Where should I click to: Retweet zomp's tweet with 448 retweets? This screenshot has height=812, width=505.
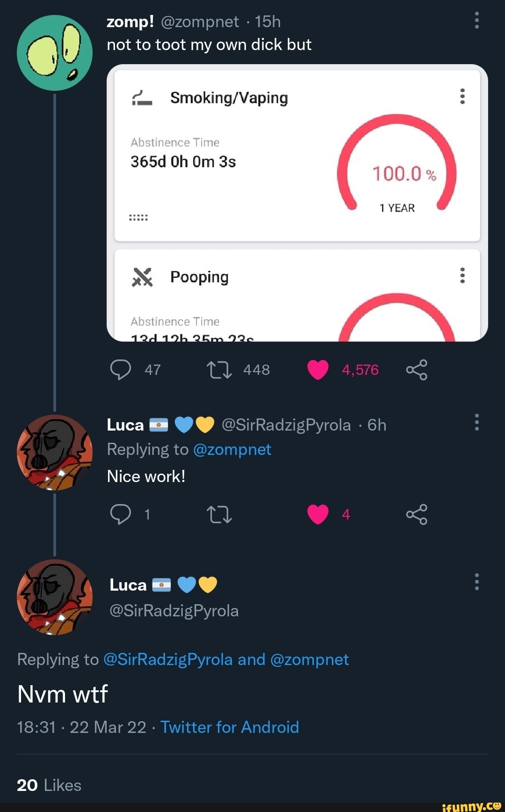219,370
